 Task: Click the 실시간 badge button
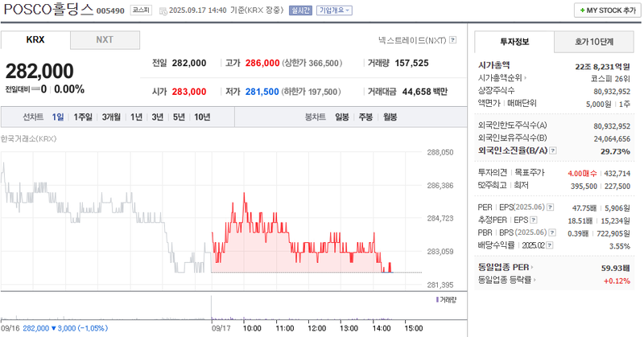tap(300, 10)
